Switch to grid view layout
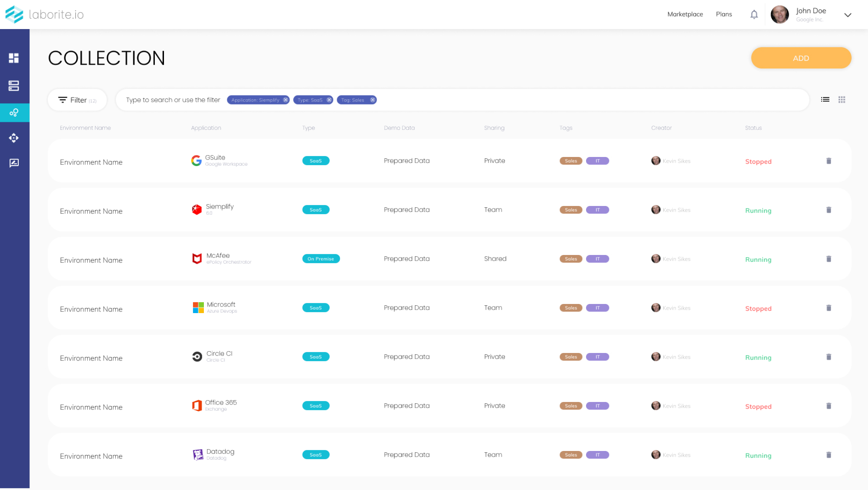The height and width of the screenshot is (490, 868). pyautogui.click(x=842, y=100)
